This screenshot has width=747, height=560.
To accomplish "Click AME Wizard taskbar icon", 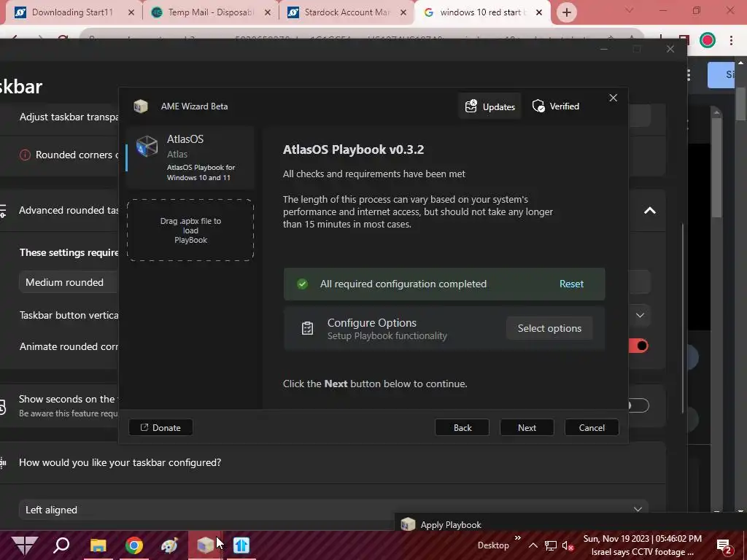I will (x=205, y=545).
